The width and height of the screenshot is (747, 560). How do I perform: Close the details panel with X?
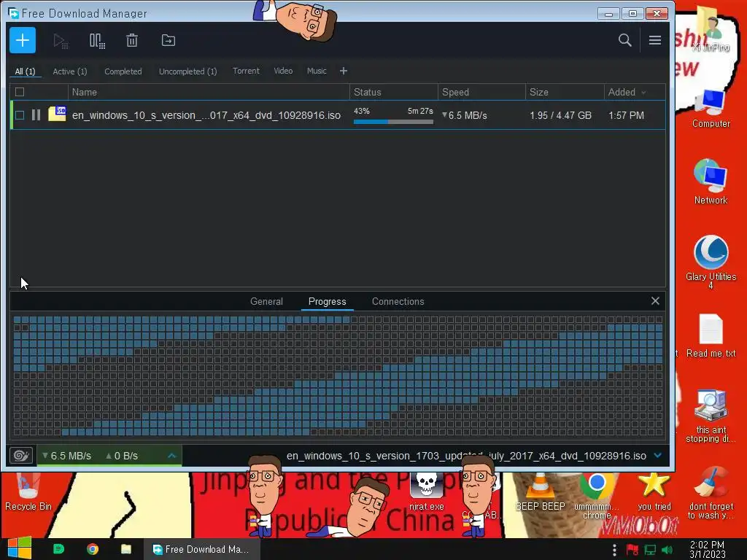click(655, 301)
